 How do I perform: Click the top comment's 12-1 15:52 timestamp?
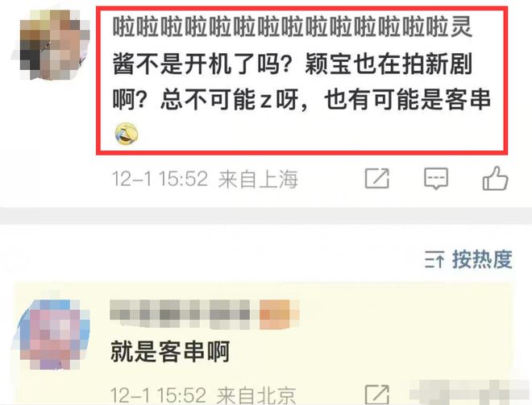(160, 179)
